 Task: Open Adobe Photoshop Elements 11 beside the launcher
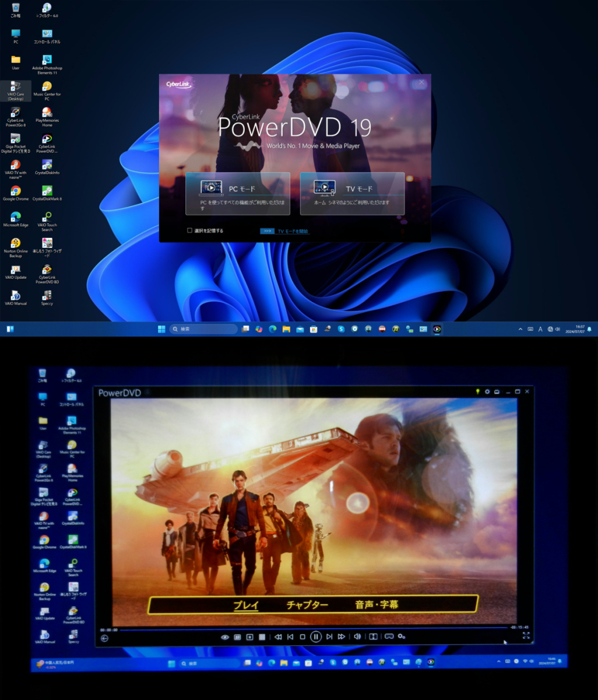pyautogui.click(x=47, y=65)
